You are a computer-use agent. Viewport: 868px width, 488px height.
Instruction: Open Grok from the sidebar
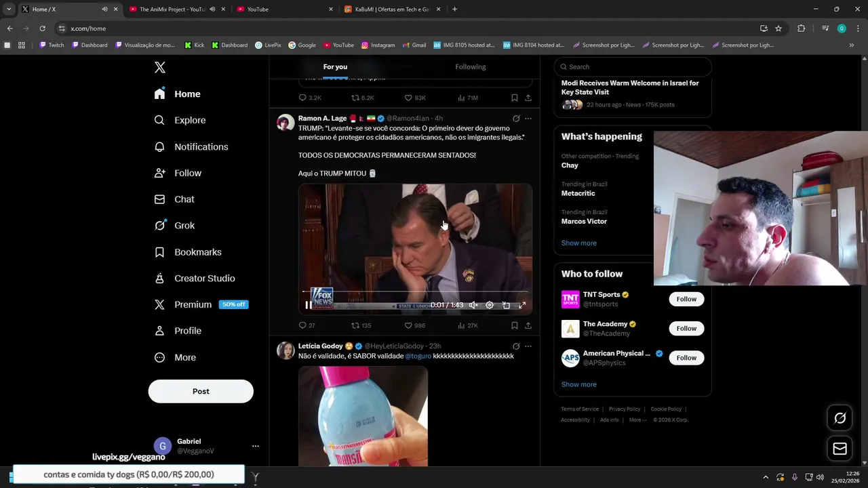[x=175, y=226]
